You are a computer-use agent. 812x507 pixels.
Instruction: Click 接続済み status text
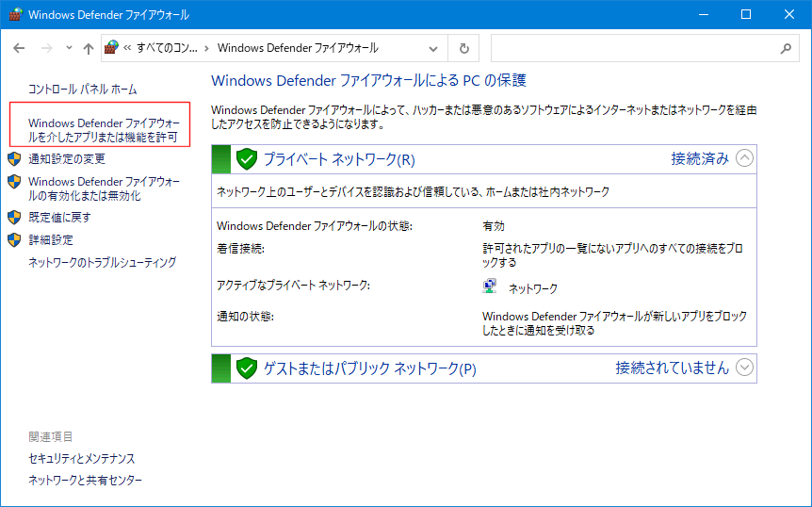700,158
